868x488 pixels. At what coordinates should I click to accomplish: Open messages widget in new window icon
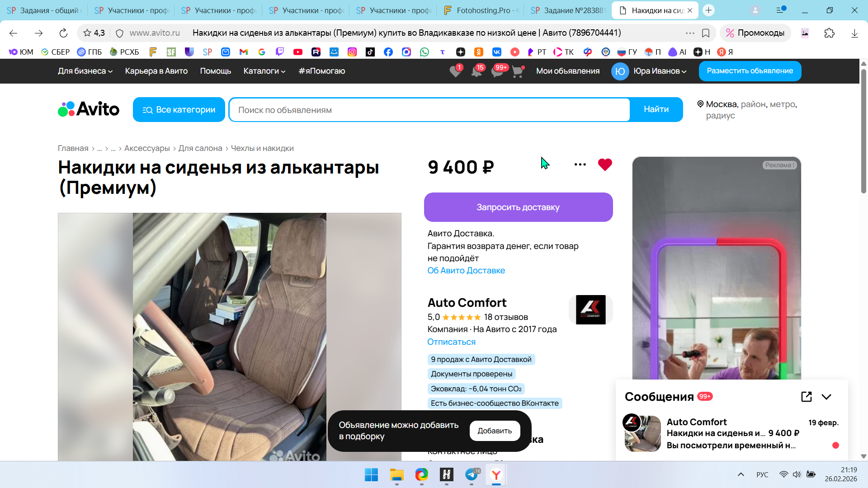(806, 397)
